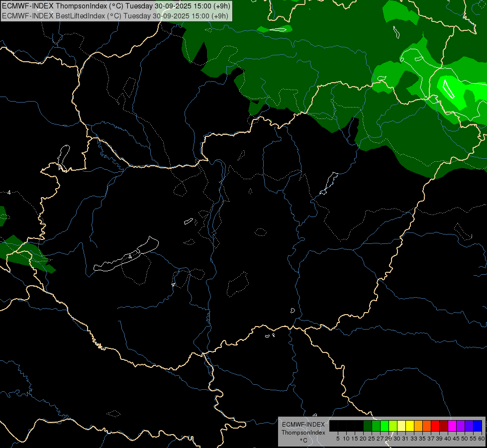Click the legend tick label 35
Viewport: 487px width, 448px height.
pyautogui.click(x=422, y=439)
